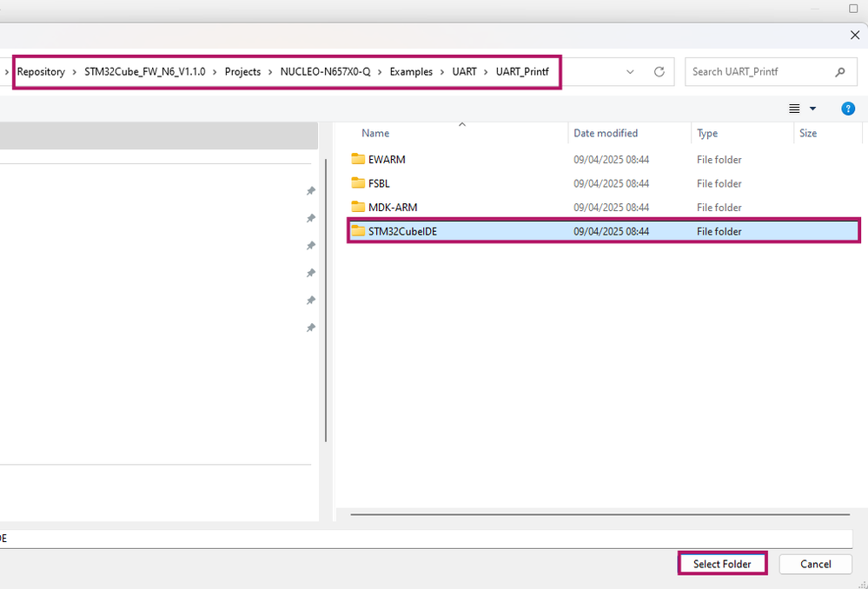Open the blue help question mark icon
Screen dimensions: 868x589
pyautogui.click(x=847, y=109)
